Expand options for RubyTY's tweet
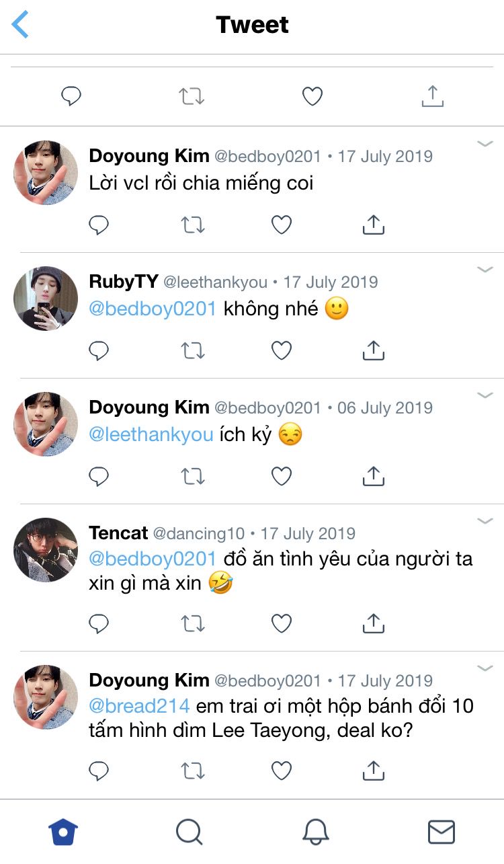Image resolution: width=504 pixels, height=864 pixels. (485, 270)
